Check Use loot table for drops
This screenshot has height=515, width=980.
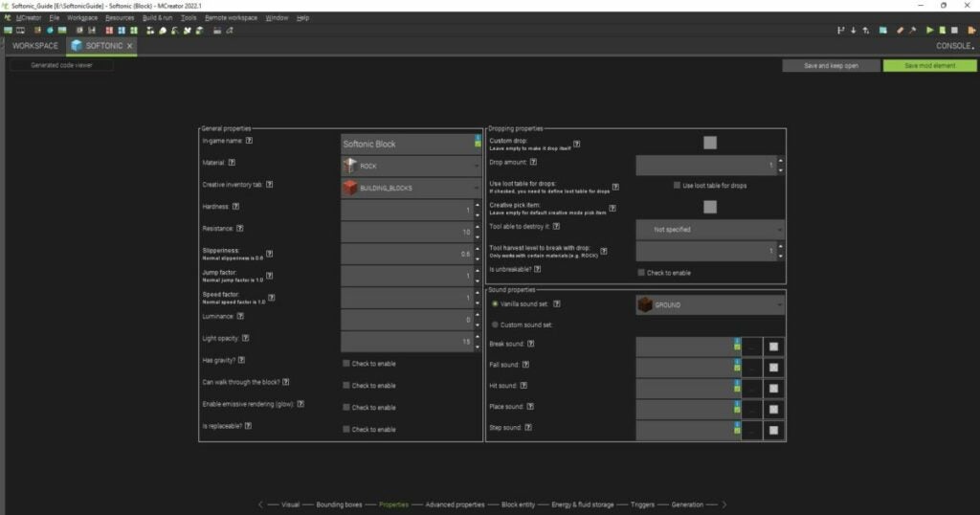click(x=677, y=185)
